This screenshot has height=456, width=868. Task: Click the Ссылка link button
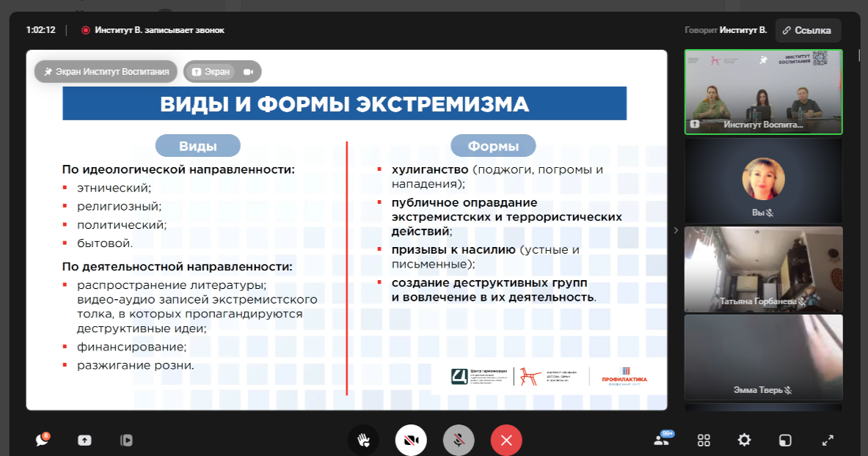(x=807, y=30)
